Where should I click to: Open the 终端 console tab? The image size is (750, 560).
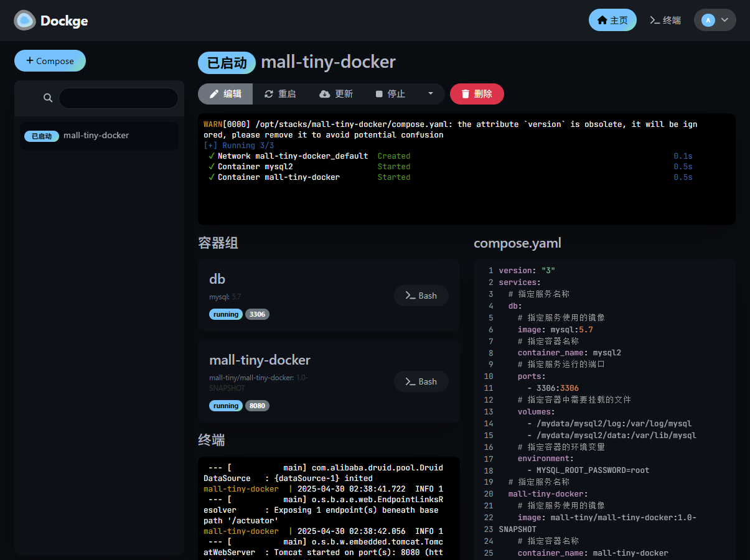[665, 20]
